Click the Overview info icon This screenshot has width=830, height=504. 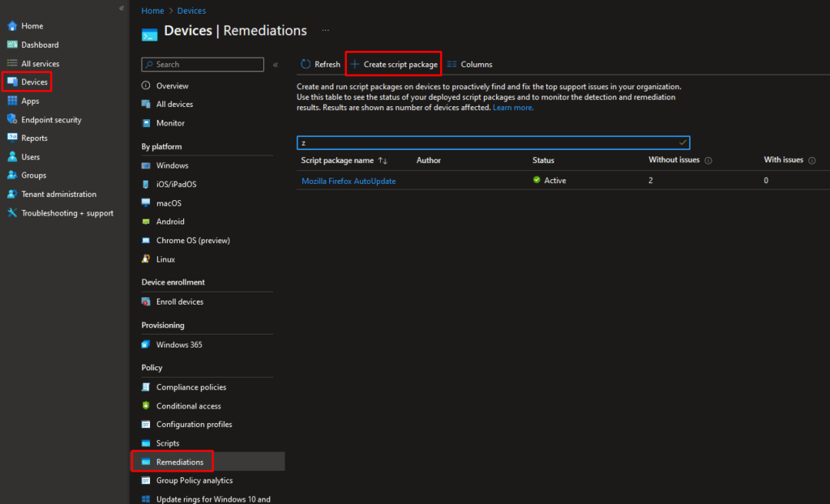tap(146, 85)
